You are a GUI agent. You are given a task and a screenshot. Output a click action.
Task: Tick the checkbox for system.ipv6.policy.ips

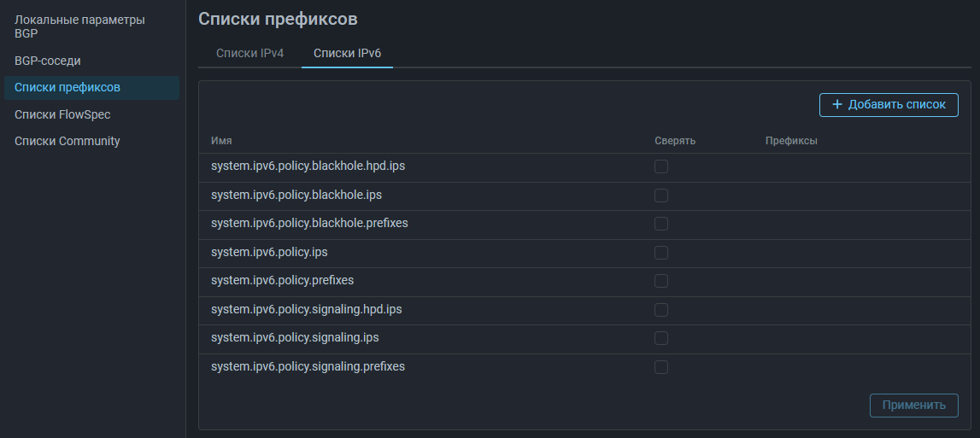tap(661, 253)
